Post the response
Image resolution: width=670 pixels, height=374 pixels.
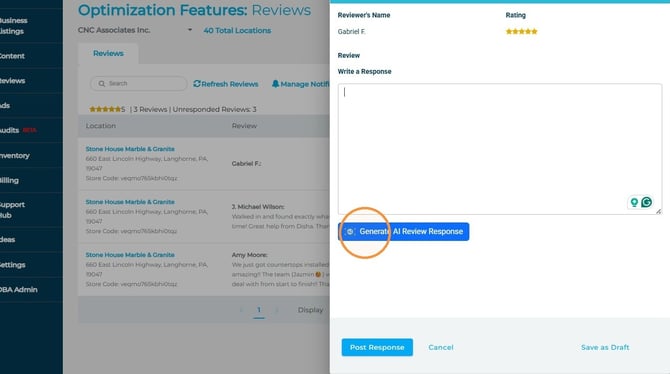(377, 347)
